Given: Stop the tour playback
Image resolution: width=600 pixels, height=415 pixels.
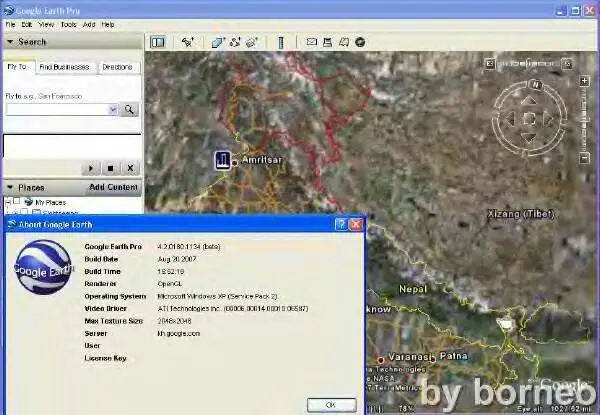Looking at the screenshot, I should point(111,168).
